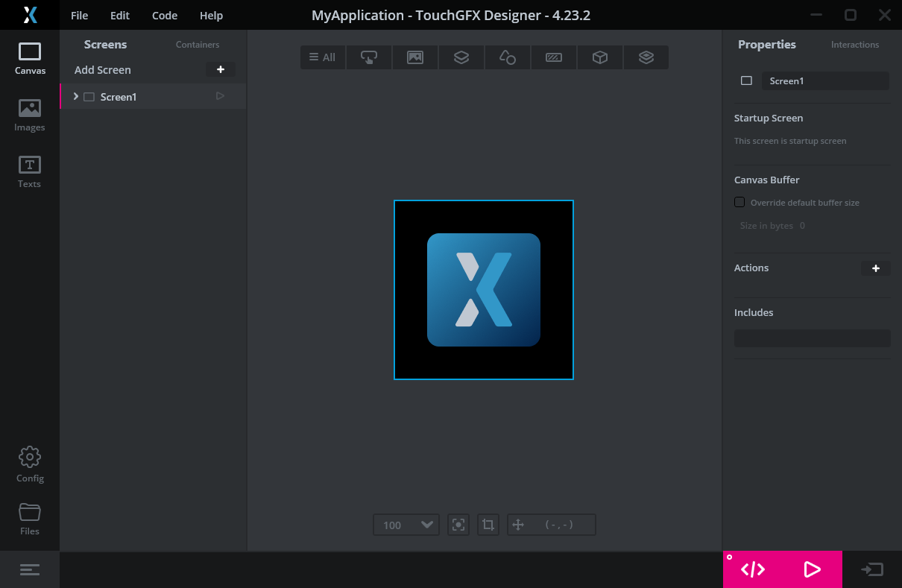Switch to the Containers tab

(x=198, y=45)
